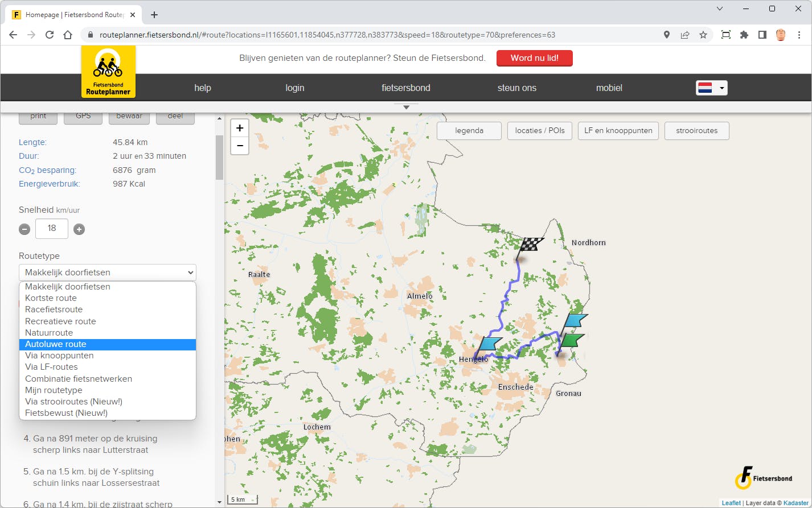Click the screenshot capture icon in toolbar

[726, 35]
